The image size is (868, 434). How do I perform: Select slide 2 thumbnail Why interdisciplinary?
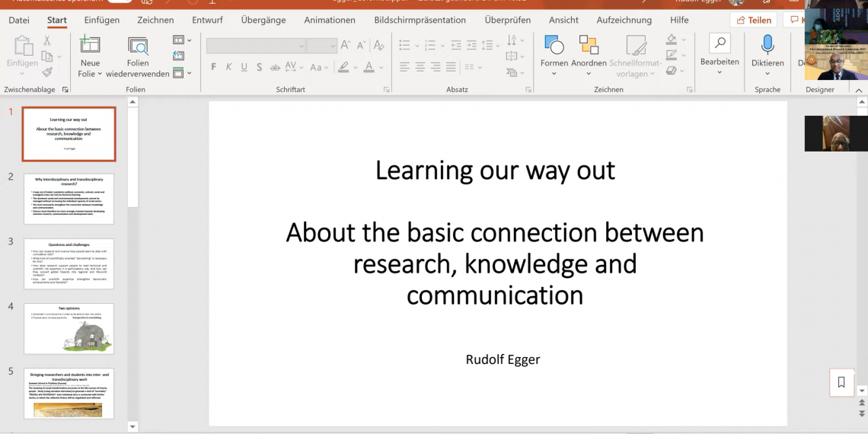pyautogui.click(x=69, y=199)
